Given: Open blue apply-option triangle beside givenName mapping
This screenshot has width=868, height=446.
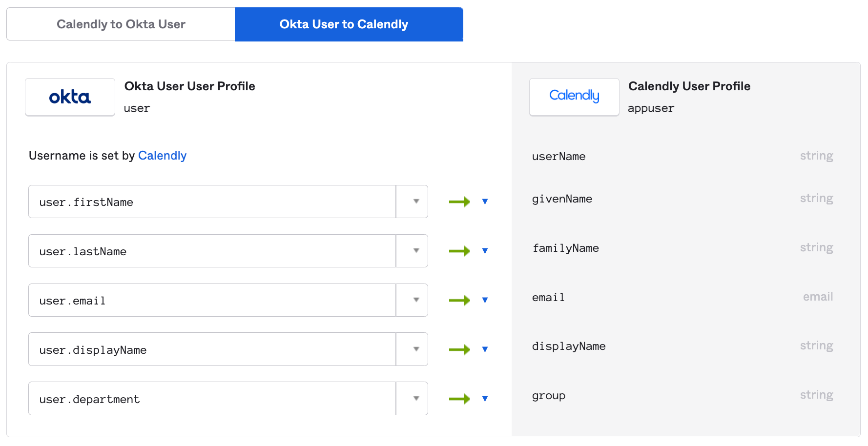Looking at the screenshot, I should pos(485,202).
